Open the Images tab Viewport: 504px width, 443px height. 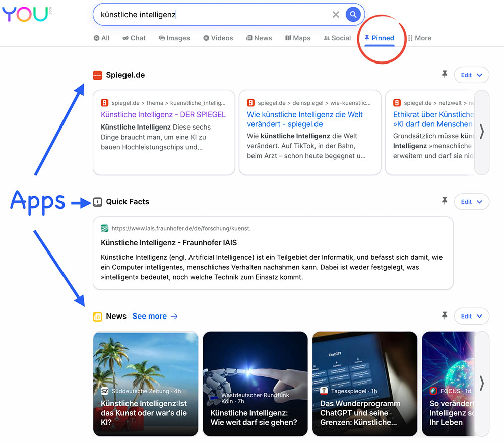(174, 38)
